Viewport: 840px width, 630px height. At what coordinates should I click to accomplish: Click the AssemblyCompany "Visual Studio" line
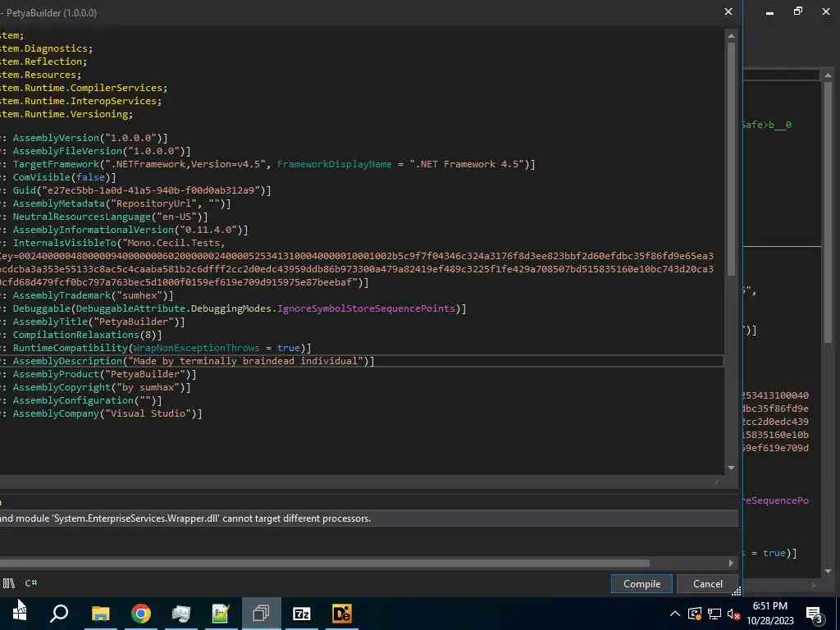[x=101, y=413]
